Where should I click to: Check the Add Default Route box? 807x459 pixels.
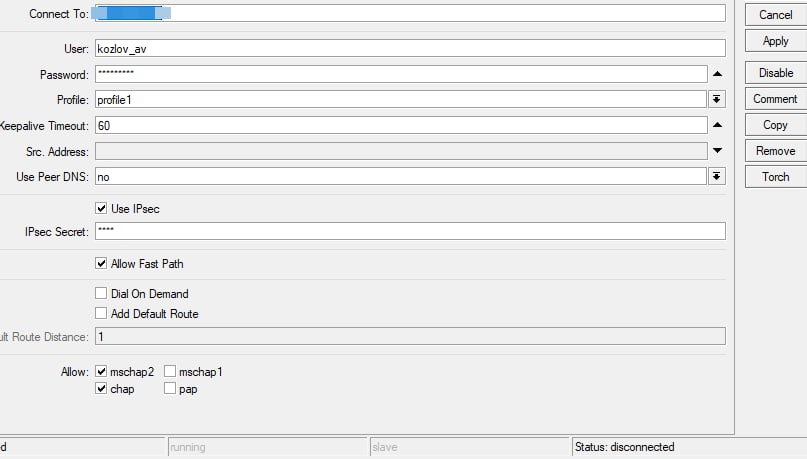point(101,313)
